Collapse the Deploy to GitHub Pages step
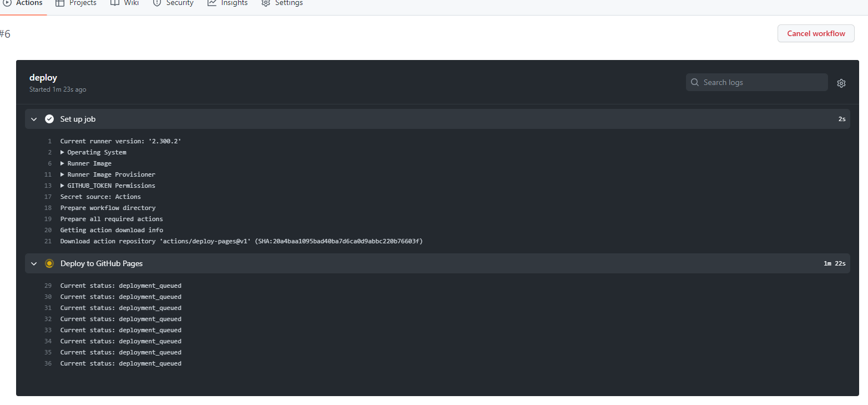 tap(34, 263)
